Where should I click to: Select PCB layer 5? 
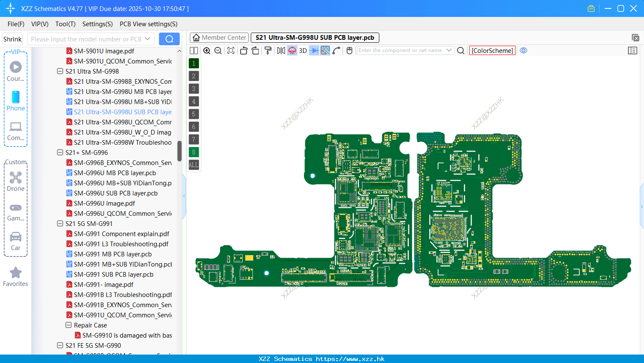click(x=194, y=114)
